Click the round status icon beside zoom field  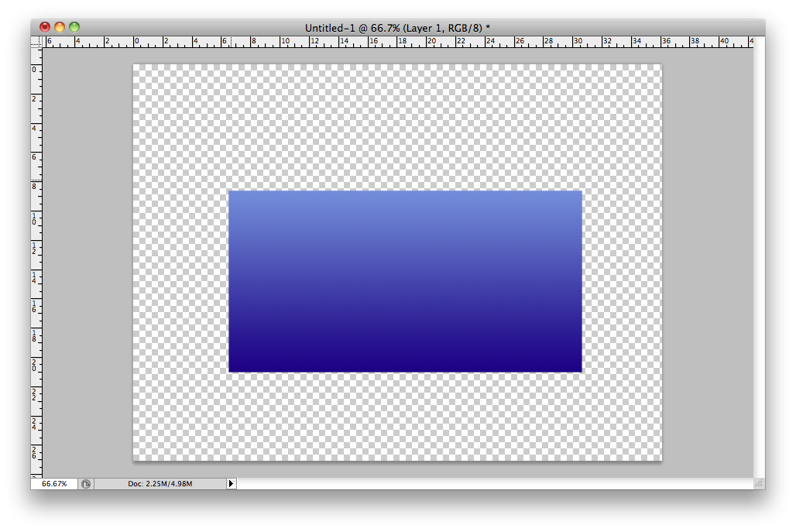[x=86, y=484]
